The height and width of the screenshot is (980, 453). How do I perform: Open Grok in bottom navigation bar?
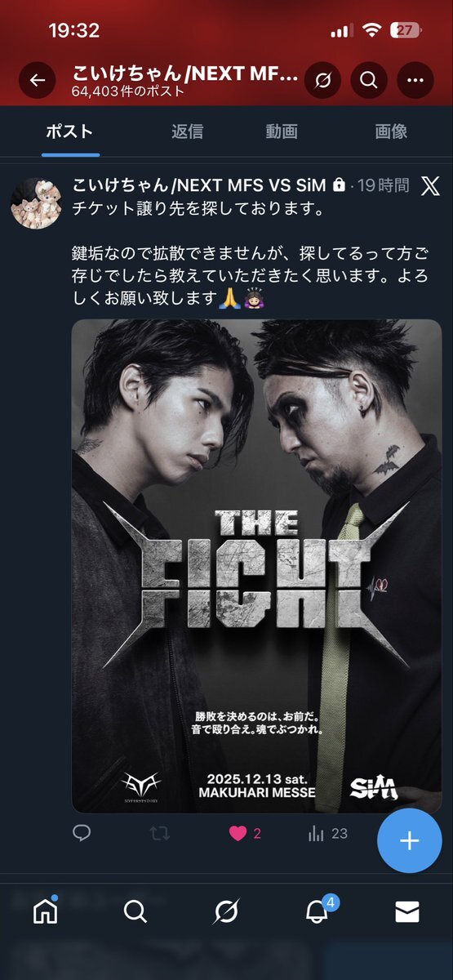pos(226,911)
